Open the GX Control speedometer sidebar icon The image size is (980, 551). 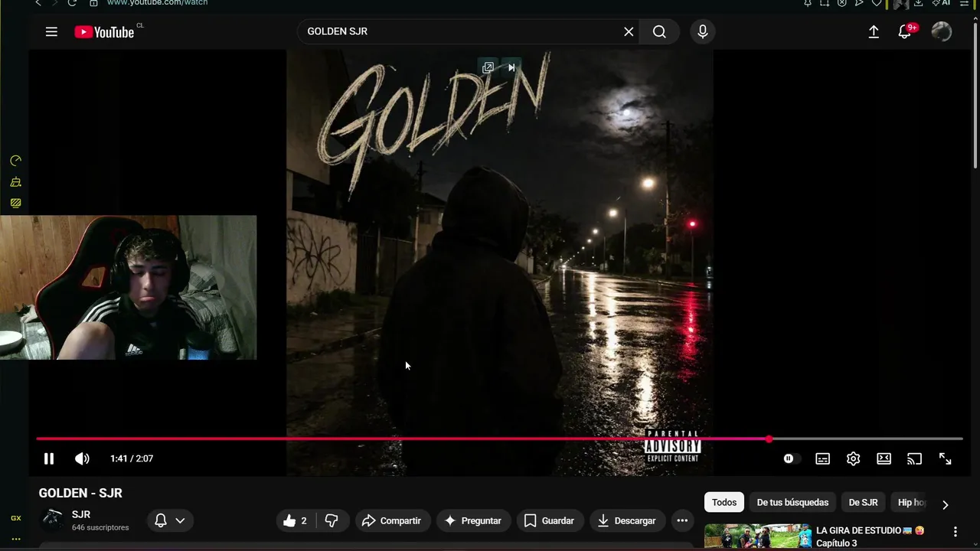pos(15,161)
